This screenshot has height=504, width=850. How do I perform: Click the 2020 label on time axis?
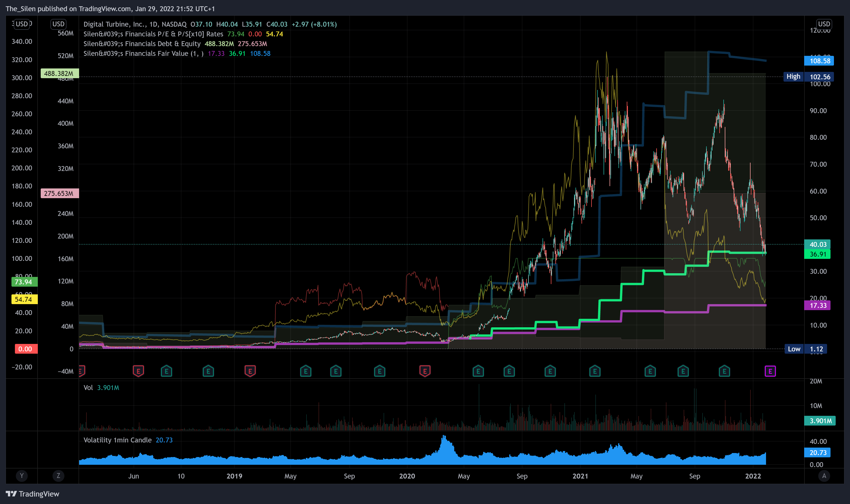point(407,476)
